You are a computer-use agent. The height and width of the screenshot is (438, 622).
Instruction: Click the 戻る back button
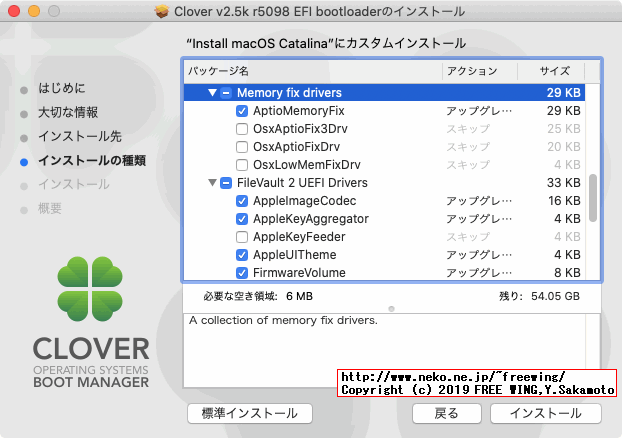tap(447, 413)
